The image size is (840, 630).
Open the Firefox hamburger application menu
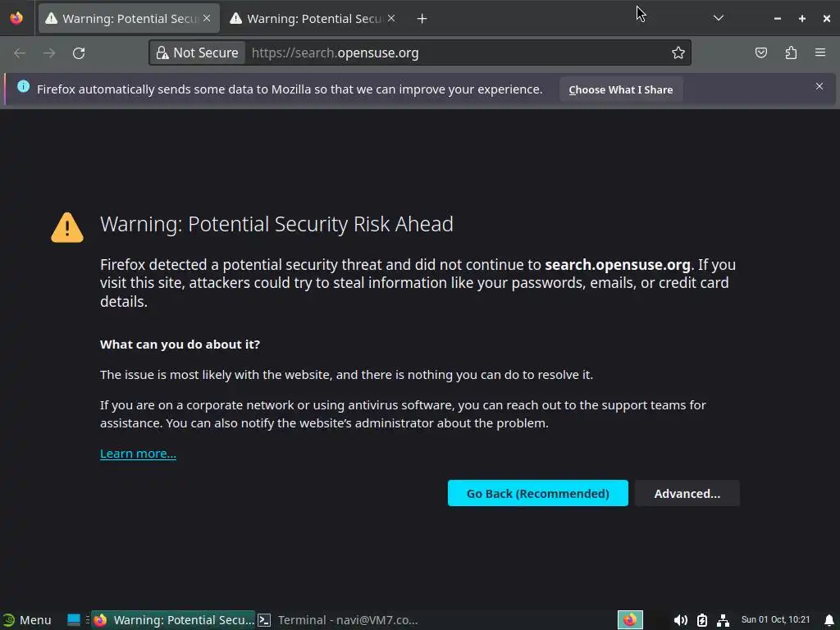[820, 53]
